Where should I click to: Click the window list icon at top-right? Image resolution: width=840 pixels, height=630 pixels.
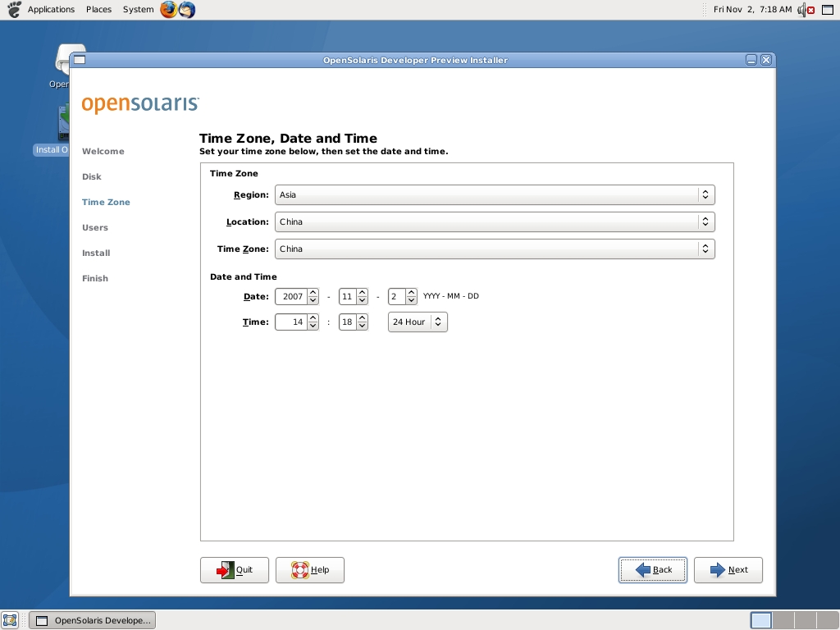pyautogui.click(x=828, y=10)
